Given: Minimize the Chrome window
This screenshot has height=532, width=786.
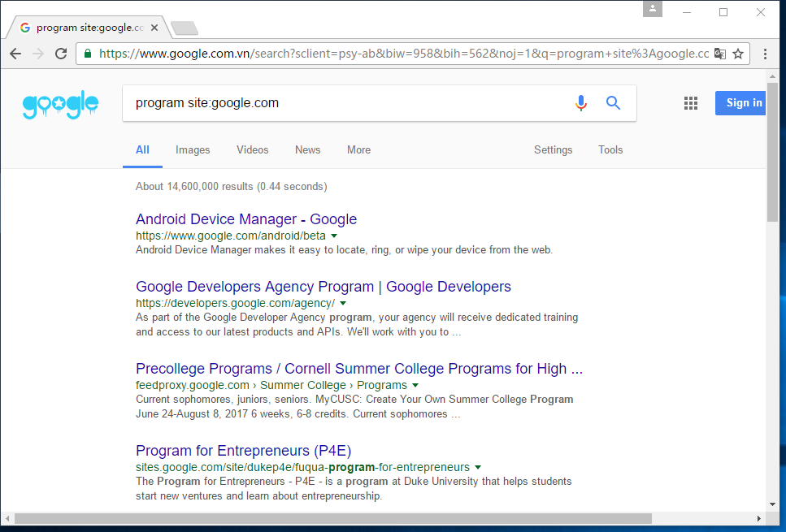Looking at the screenshot, I should pyautogui.click(x=687, y=12).
